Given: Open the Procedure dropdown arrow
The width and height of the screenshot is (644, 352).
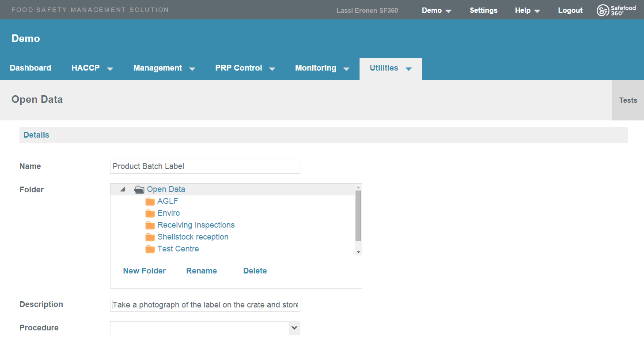Looking at the screenshot, I should tap(295, 328).
